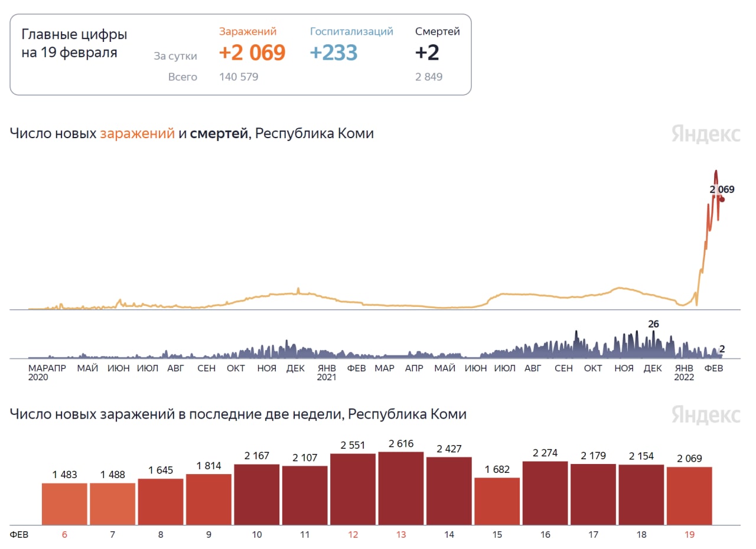The image size is (756, 549).
Task: Click the total infections value 140 579
Action: tap(239, 77)
